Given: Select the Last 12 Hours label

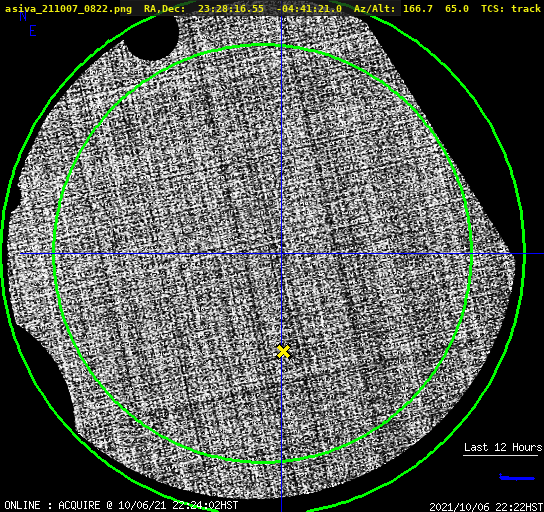Looking at the screenshot, I should (503, 447).
